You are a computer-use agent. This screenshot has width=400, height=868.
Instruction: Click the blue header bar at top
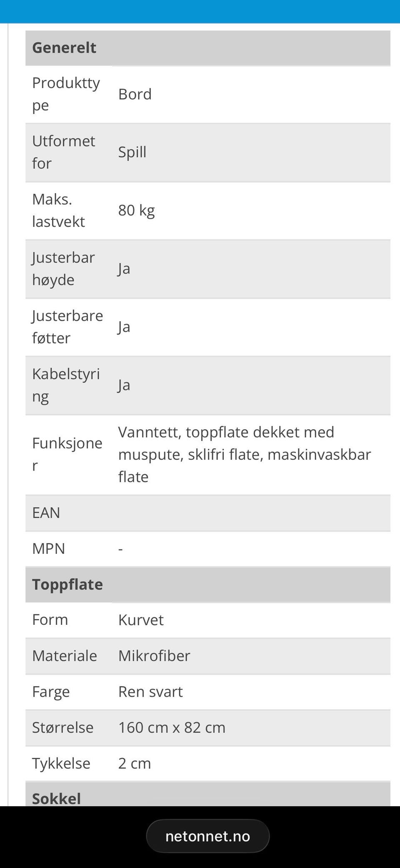(x=200, y=12)
